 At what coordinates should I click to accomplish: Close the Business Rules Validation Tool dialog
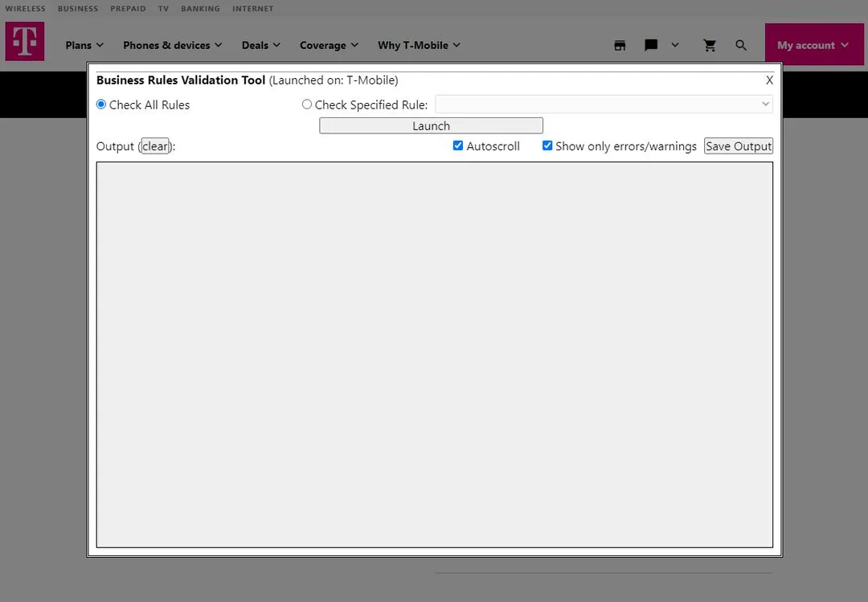click(x=769, y=80)
